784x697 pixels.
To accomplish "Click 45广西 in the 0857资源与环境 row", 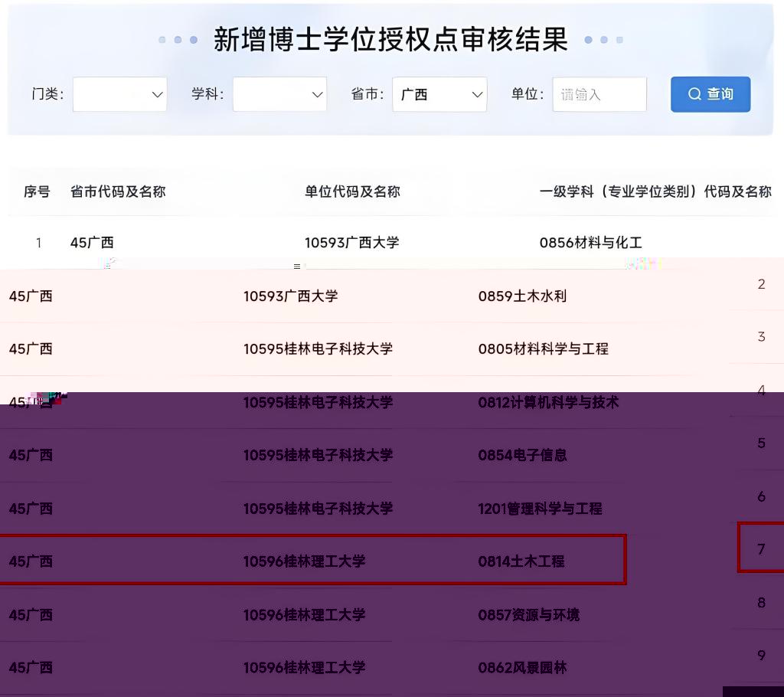I will point(31,615).
